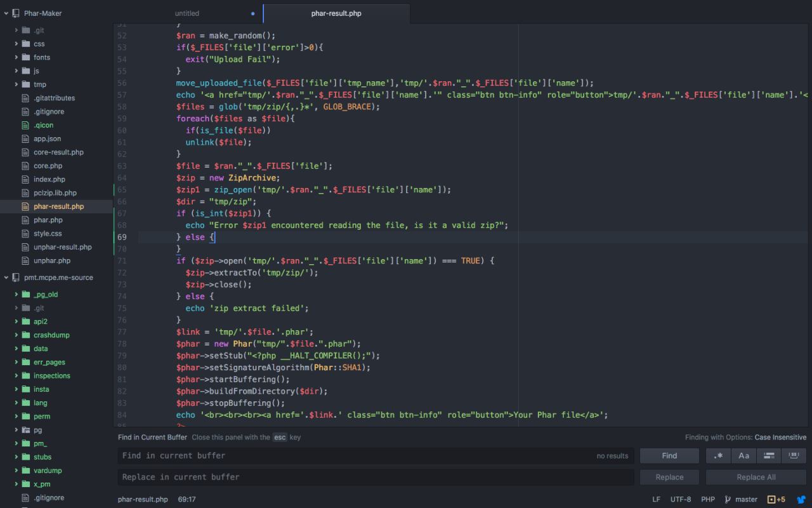
Task: Click the PHP grammar selector
Action: click(708, 500)
